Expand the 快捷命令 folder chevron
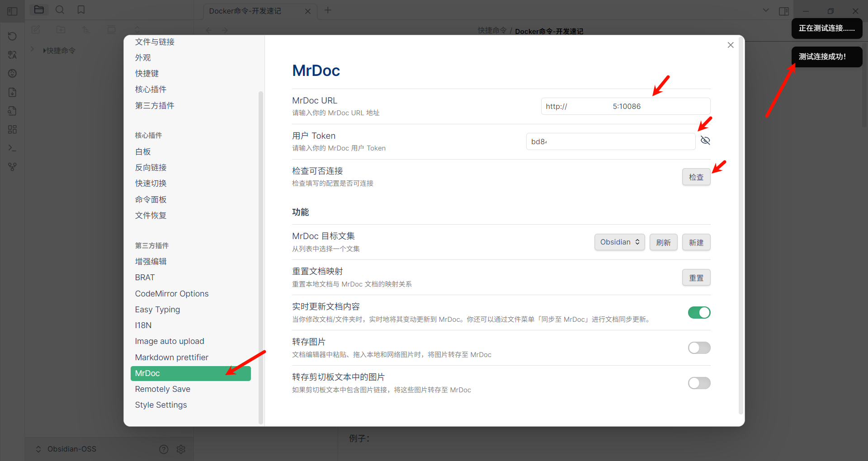The image size is (868, 461). pos(32,49)
